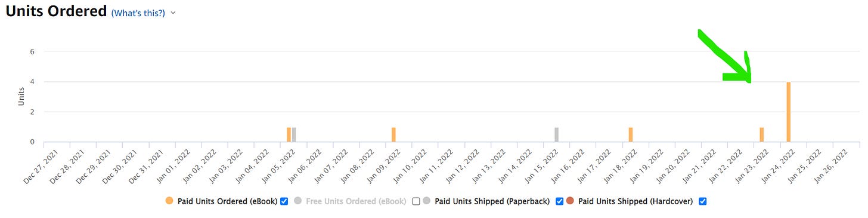Click the gray bar on Jan 15, 2022
This screenshot has height=218, width=868.
tap(557, 135)
